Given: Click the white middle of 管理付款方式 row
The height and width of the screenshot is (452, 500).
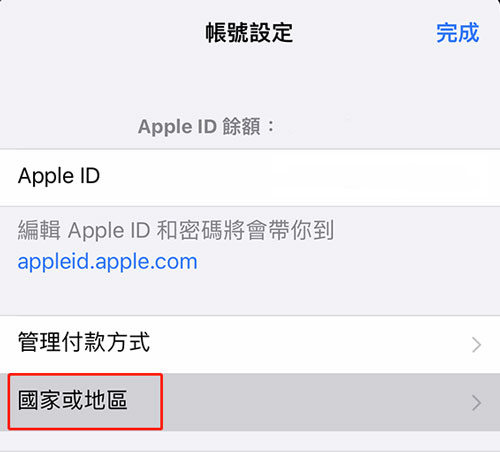Looking at the screenshot, I should [x=310, y=344].
